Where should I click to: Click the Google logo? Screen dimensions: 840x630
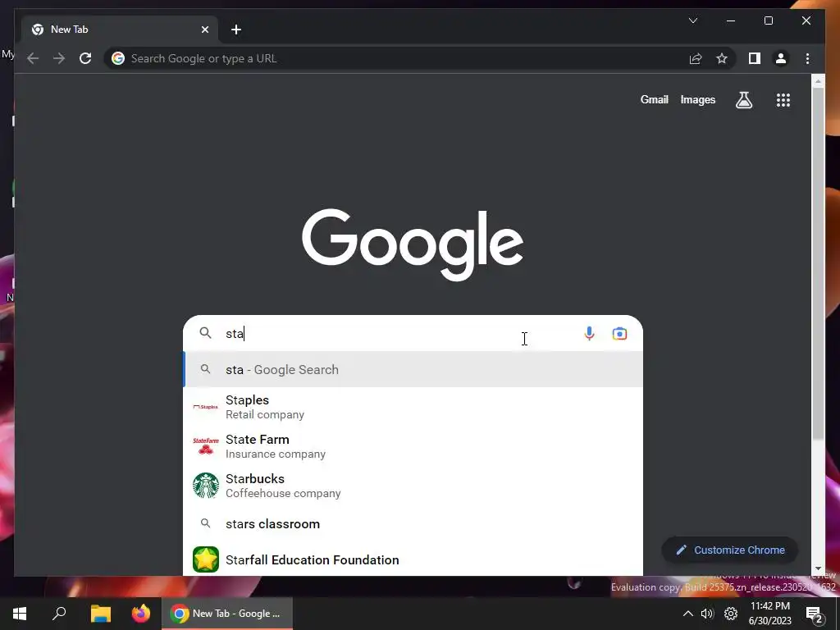point(413,244)
